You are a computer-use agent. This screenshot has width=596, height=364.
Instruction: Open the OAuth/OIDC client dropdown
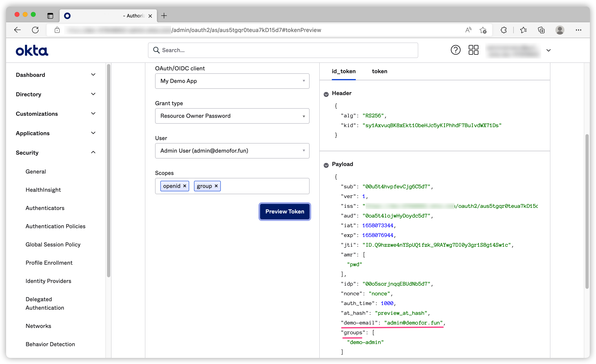point(232,81)
